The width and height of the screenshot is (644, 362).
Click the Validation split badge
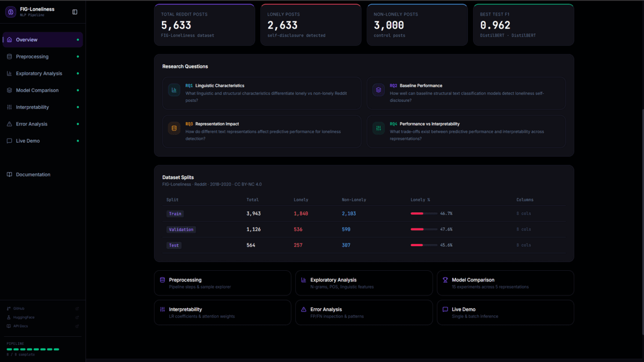coord(181,230)
